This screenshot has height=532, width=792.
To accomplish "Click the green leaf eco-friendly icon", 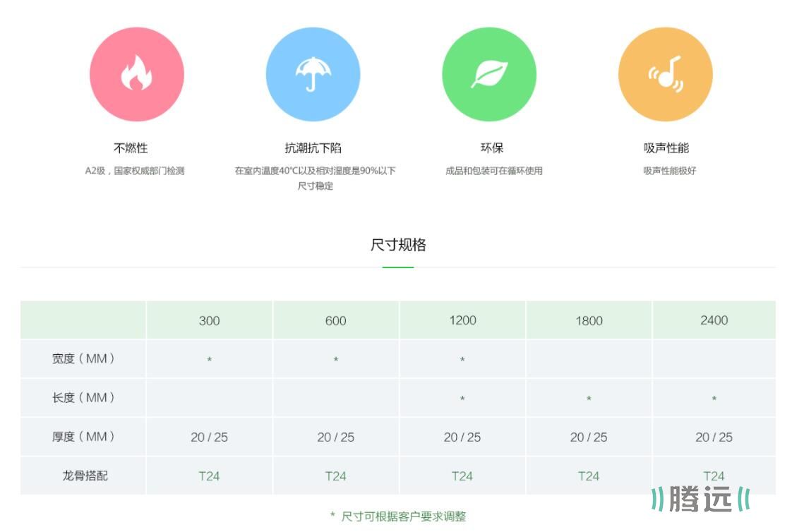I will pos(489,74).
